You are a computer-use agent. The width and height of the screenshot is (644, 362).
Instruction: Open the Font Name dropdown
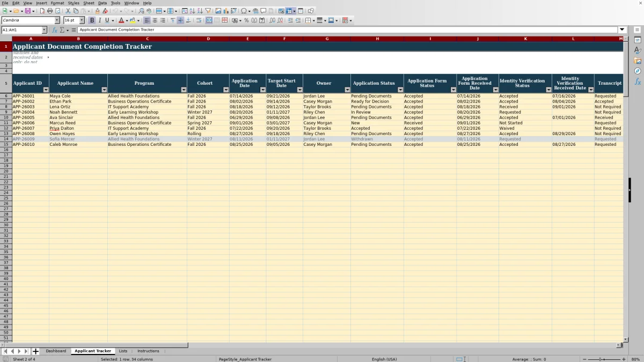click(57, 20)
